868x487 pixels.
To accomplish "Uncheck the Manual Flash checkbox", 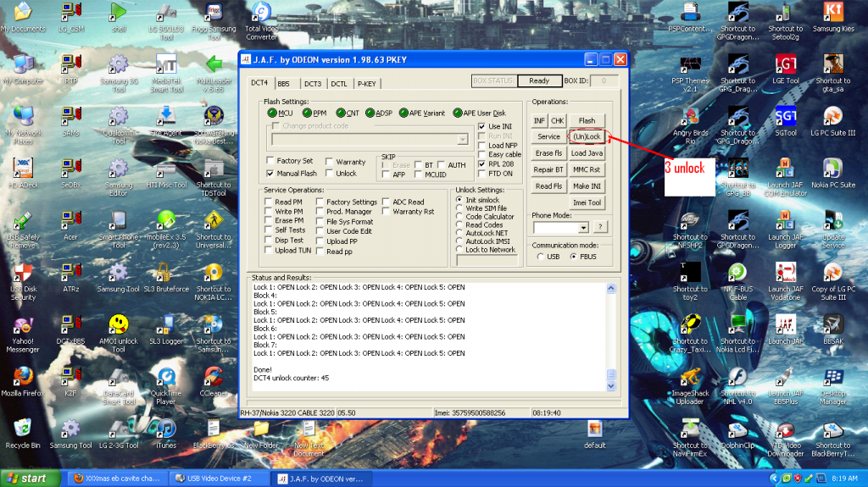I will [270, 173].
